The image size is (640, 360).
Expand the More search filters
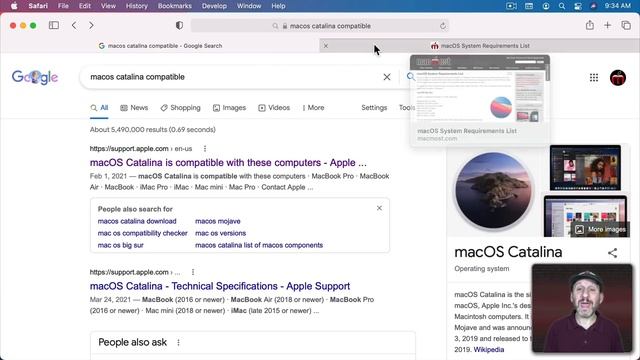coord(313,108)
